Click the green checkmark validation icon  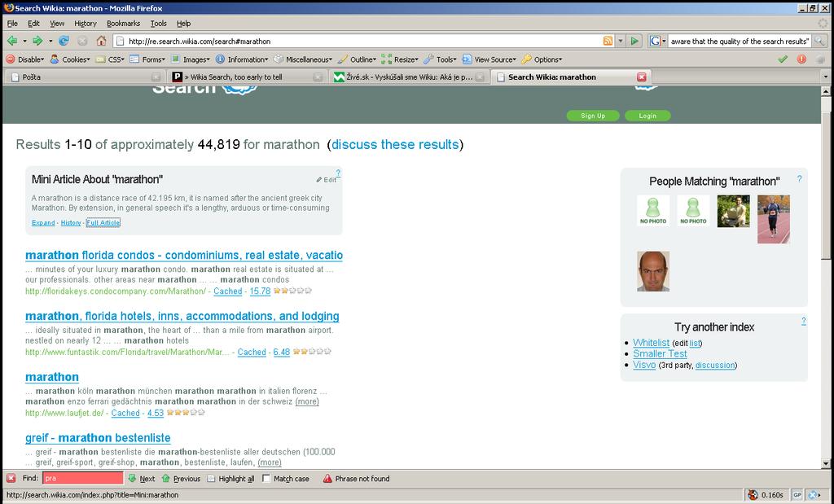point(783,59)
